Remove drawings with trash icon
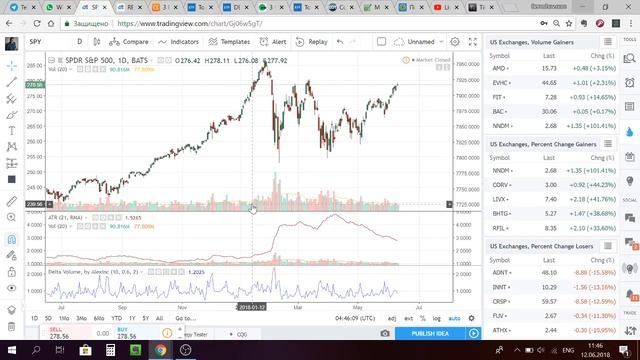The height and width of the screenshot is (360, 640). coord(11,327)
